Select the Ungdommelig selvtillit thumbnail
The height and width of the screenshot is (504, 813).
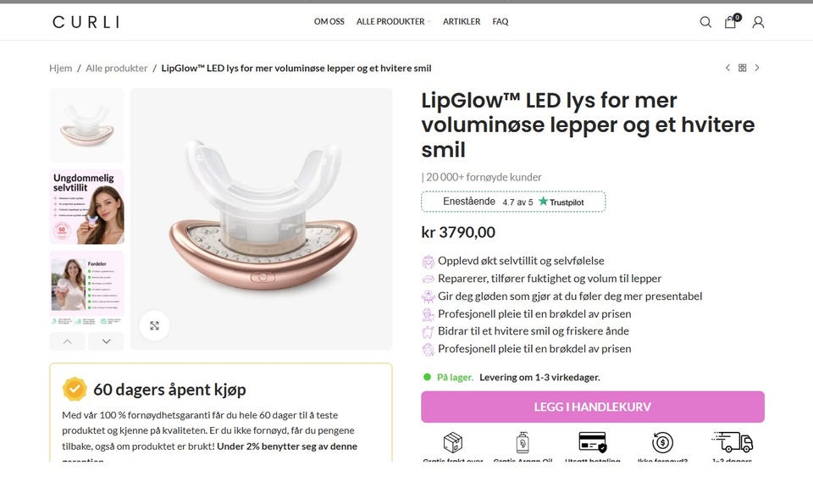click(86, 207)
